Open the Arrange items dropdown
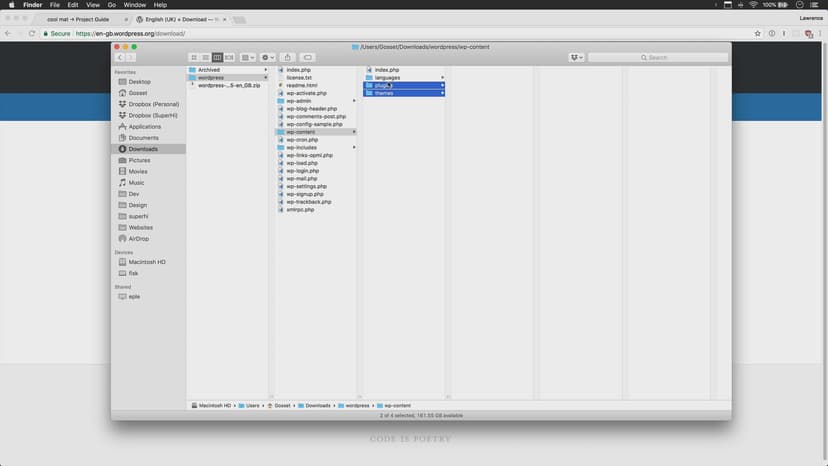 [x=247, y=57]
